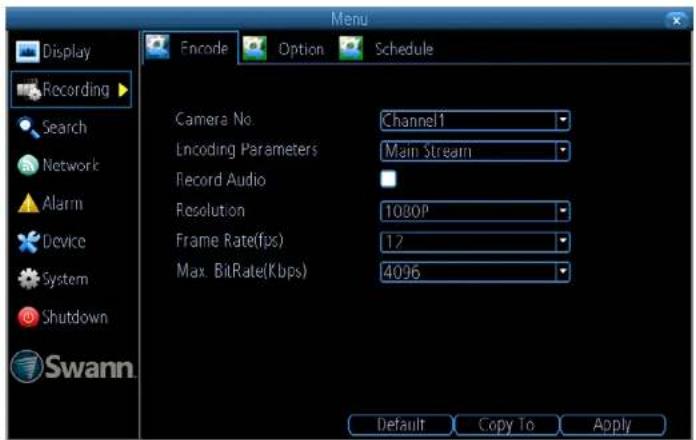Screen dimensions: 696x440
Task: Click the Display monitor icon
Action: click(x=27, y=51)
